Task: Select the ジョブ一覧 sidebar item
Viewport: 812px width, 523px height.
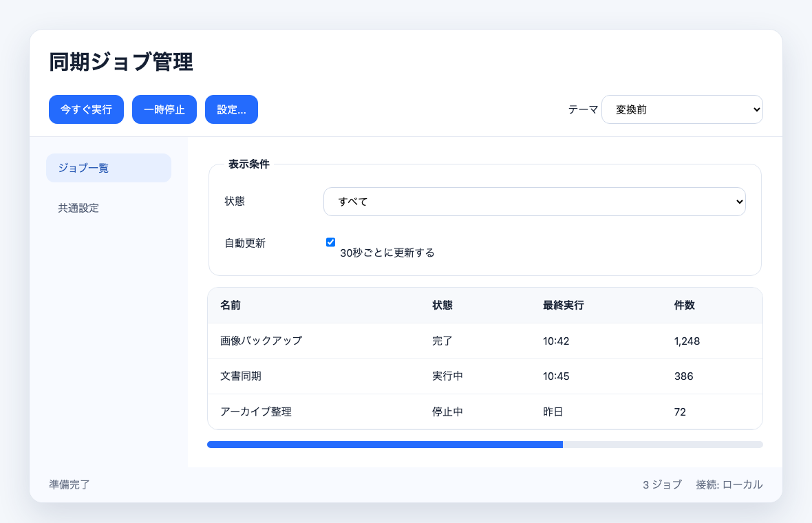Action: [109, 168]
